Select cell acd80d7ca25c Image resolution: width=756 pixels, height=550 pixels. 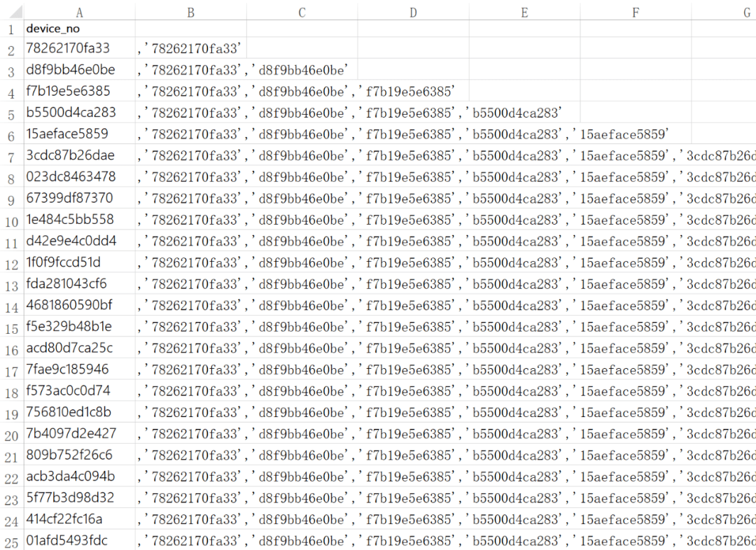pyautogui.click(x=80, y=348)
